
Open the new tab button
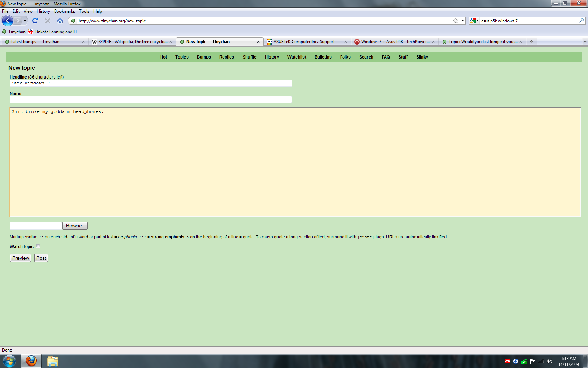531,42
